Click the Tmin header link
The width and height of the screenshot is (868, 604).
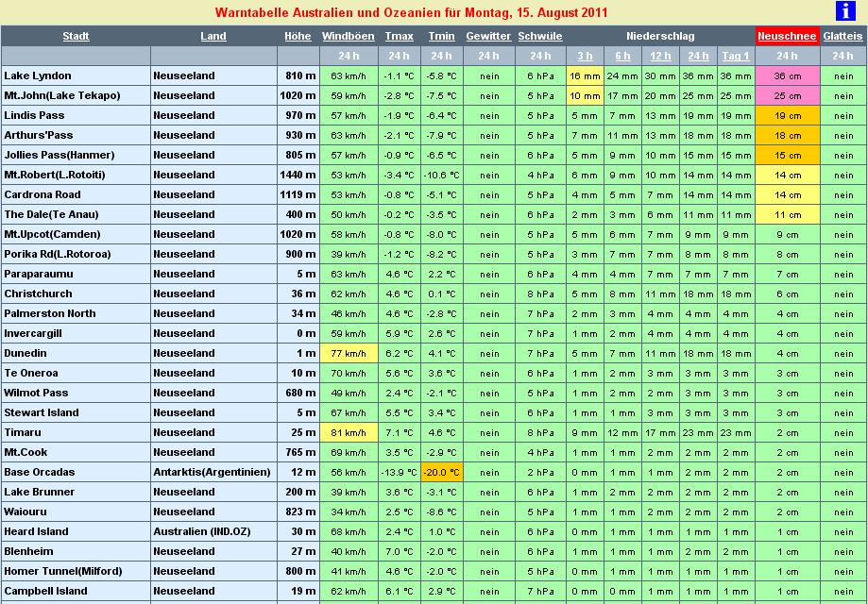pyautogui.click(x=441, y=36)
